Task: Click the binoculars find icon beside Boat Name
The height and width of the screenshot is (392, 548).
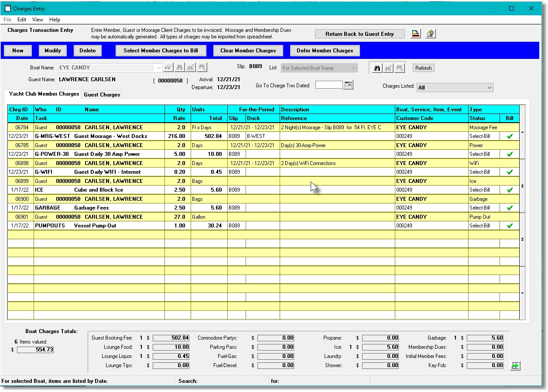Action: (x=179, y=67)
